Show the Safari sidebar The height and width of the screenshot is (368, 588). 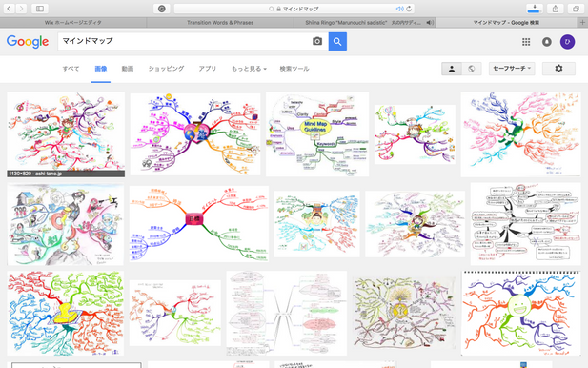pyautogui.click(x=40, y=9)
